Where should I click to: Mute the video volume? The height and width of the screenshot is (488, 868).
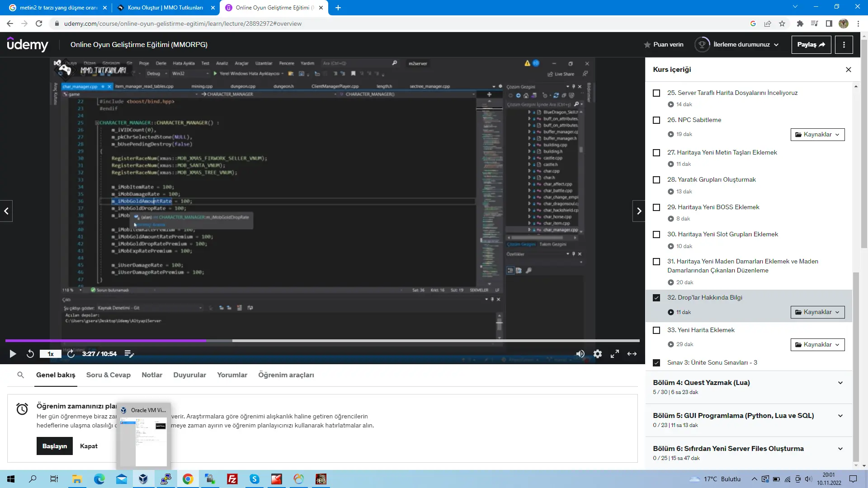tap(580, 354)
